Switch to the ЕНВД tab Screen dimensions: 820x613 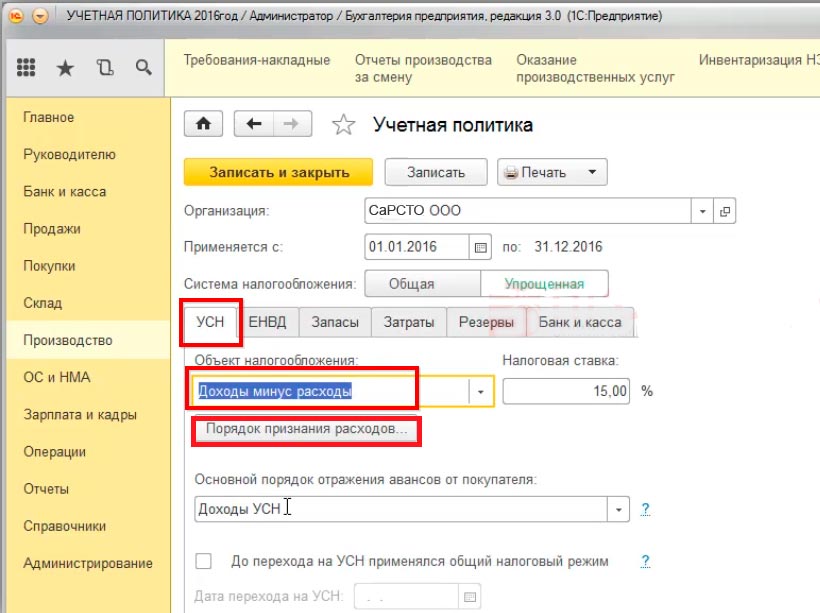pos(269,322)
